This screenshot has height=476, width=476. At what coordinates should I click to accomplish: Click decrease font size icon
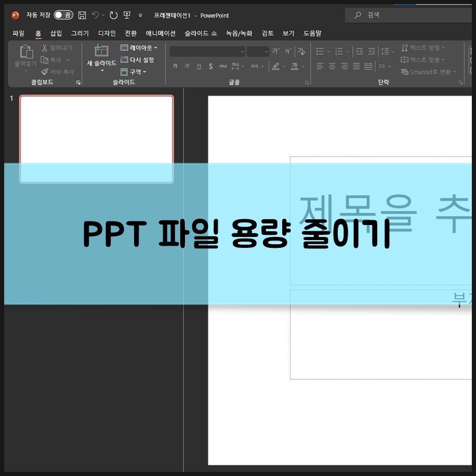click(x=288, y=51)
